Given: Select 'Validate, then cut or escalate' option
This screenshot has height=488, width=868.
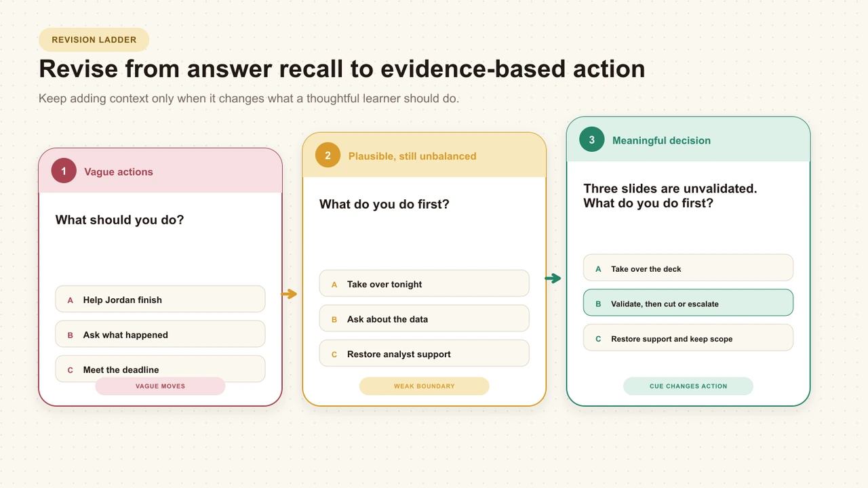Looking at the screenshot, I should coord(688,304).
